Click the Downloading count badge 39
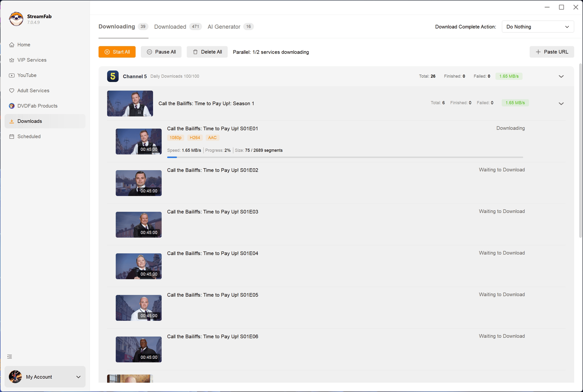 143,27
